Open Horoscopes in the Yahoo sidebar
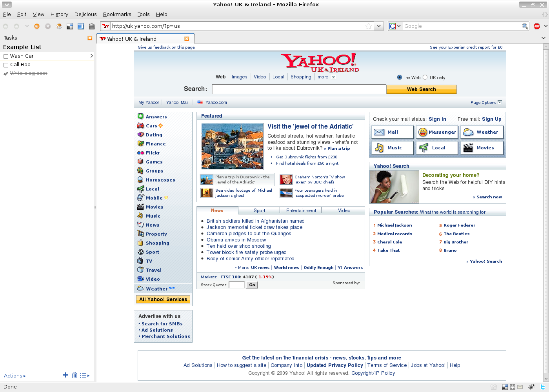The height and width of the screenshot is (392, 549). coord(160,180)
